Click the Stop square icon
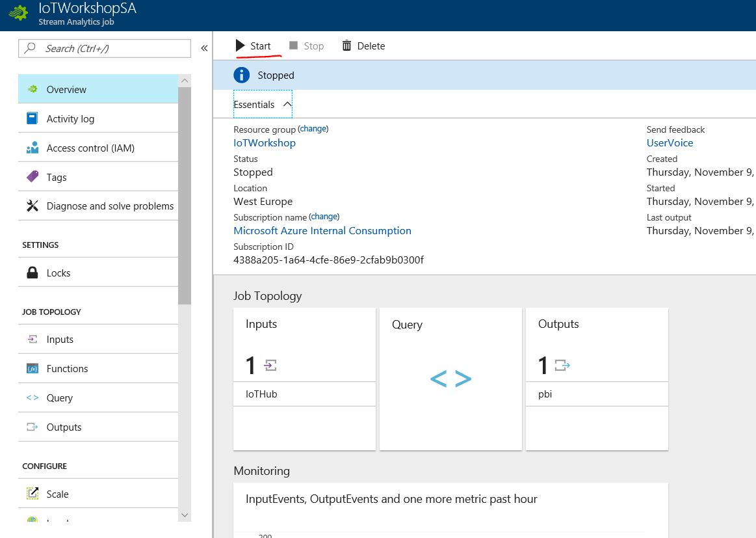The height and width of the screenshot is (538, 756). click(293, 46)
